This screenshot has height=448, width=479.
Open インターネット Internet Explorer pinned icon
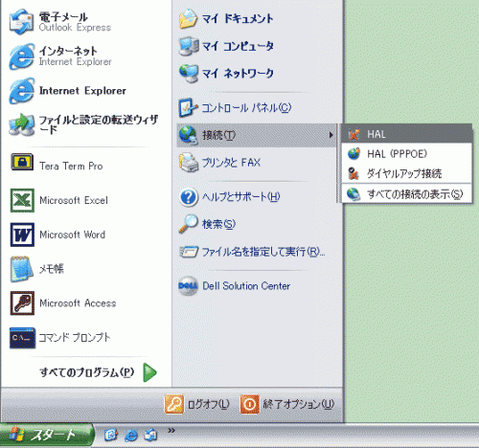coord(21,56)
